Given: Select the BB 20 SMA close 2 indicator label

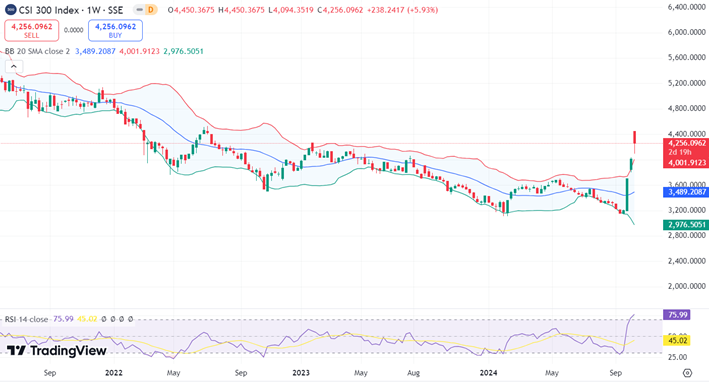Looking at the screenshot, I should (37, 51).
